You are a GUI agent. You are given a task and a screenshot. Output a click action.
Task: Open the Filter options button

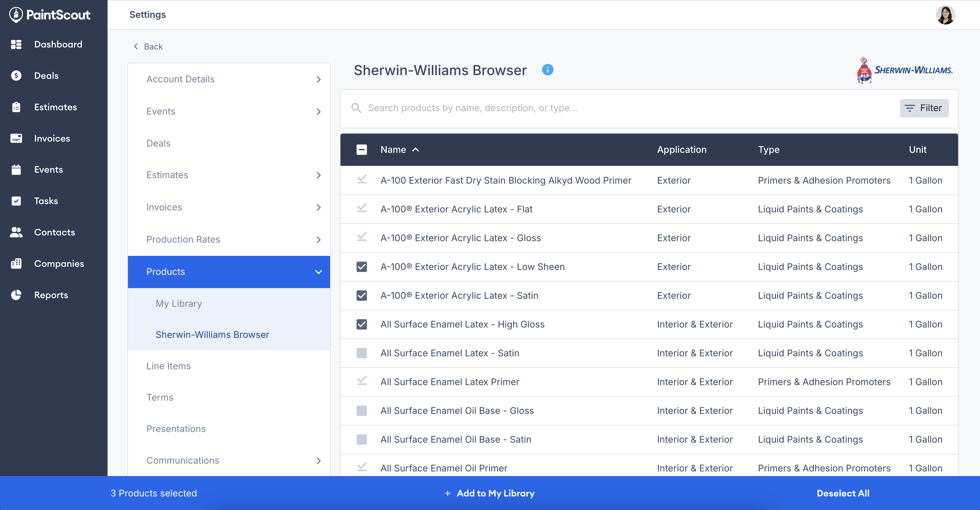pyautogui.click(x=924, y=108)
